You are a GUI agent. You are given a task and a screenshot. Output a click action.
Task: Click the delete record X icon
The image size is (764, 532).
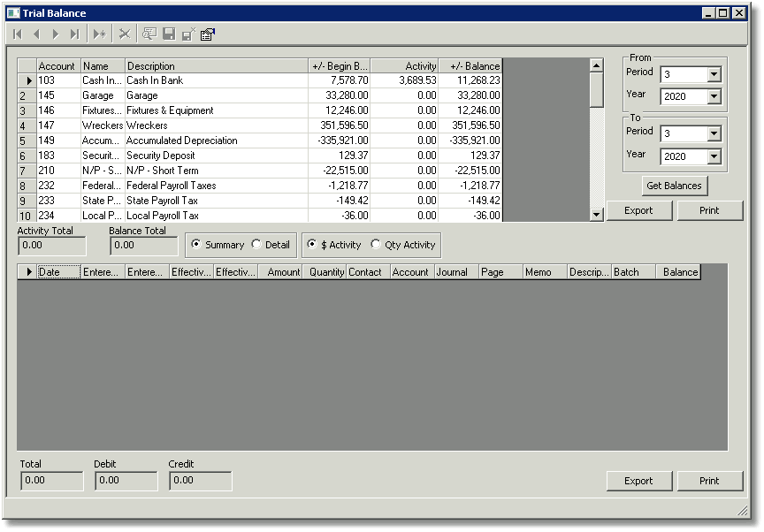tap(125, 34)
